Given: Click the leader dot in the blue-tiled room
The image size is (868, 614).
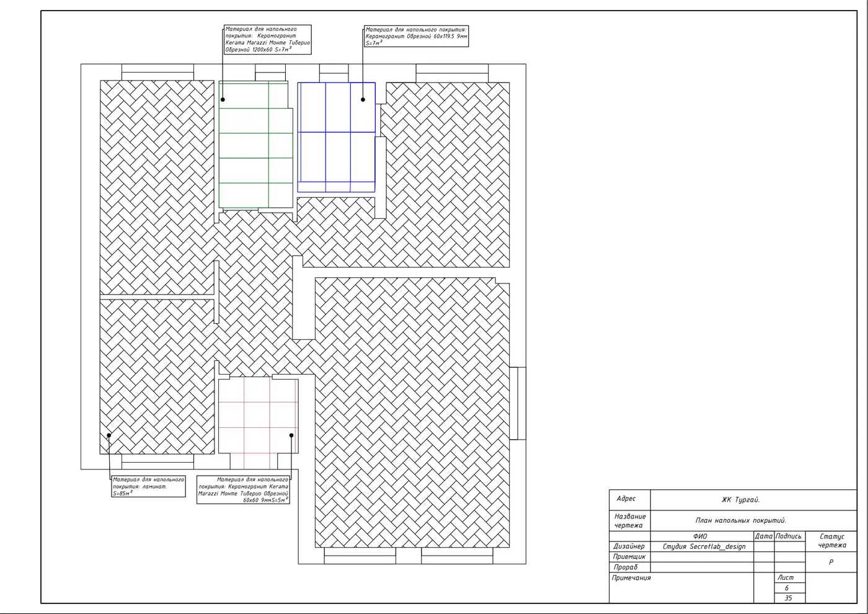Looking at the screenshot, I should coord(363,99).
